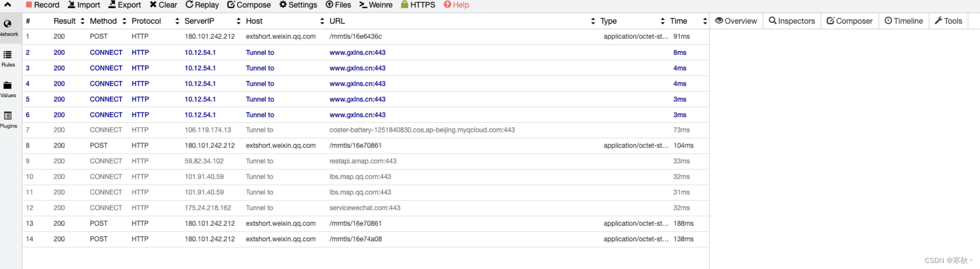Open the Rules sidebar panel
980x269 pixels.
pos(8,58)
